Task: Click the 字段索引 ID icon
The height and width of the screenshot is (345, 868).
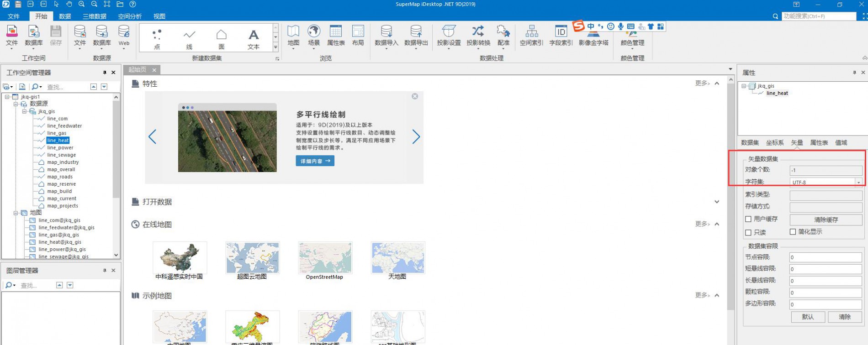Action: point(561,36)
